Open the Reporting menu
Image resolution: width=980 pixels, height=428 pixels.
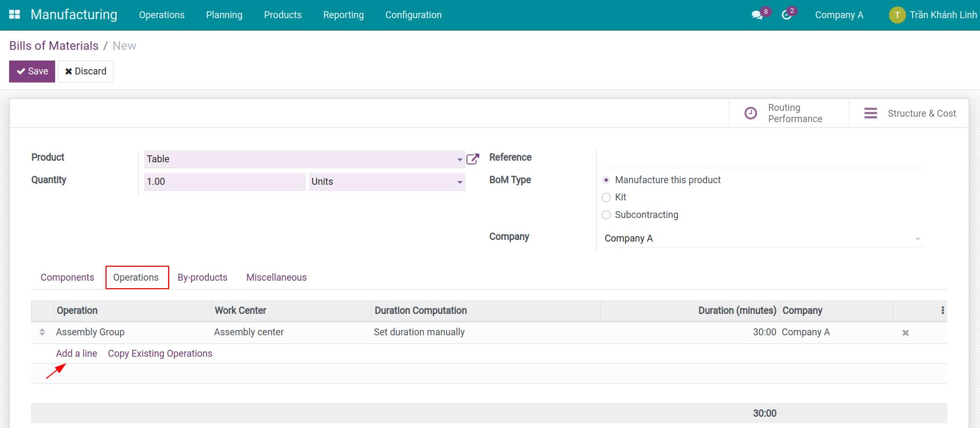[x=343, y=15]
